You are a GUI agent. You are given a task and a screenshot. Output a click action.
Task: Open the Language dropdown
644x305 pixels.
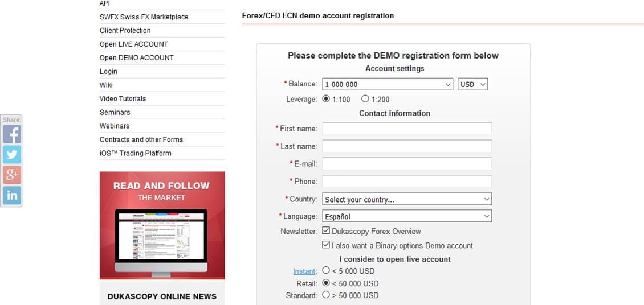click(407, 216)
